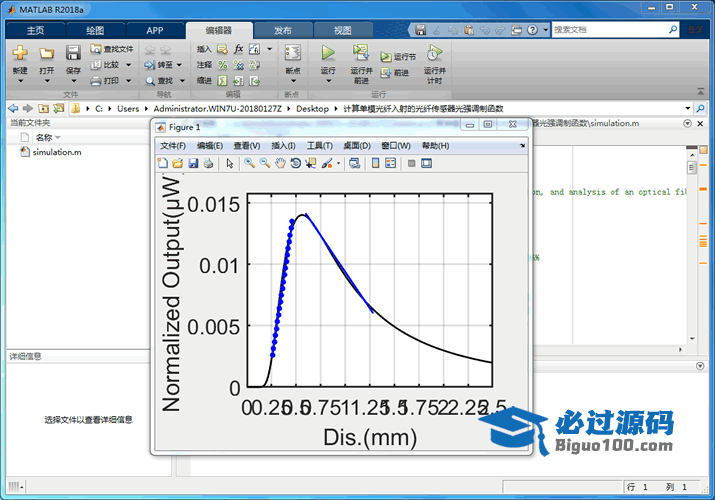Click the 运行节 (Run Section) button
The image size is (715, 500).
[398, 57]
